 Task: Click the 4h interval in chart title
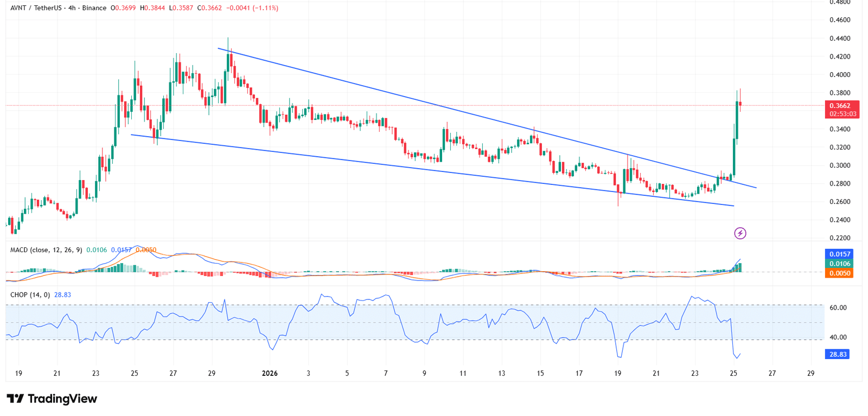point(72,8)
